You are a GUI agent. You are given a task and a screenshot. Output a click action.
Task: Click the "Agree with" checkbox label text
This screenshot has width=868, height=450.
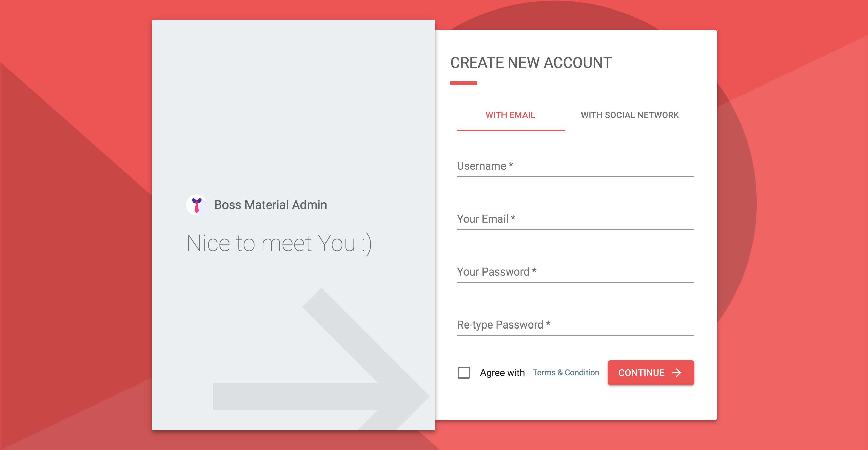[x=502, y=373]
